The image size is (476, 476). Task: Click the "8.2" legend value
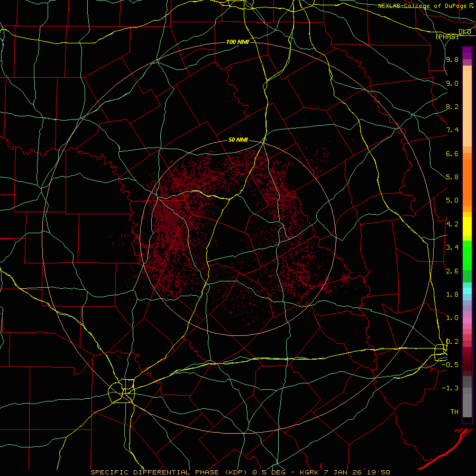pos(452,106)
